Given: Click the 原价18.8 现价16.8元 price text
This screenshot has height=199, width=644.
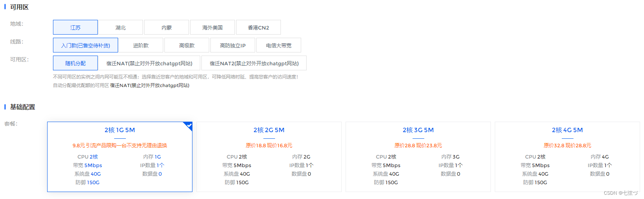Looking at the screenshot, I should click(x=269, y=145).
